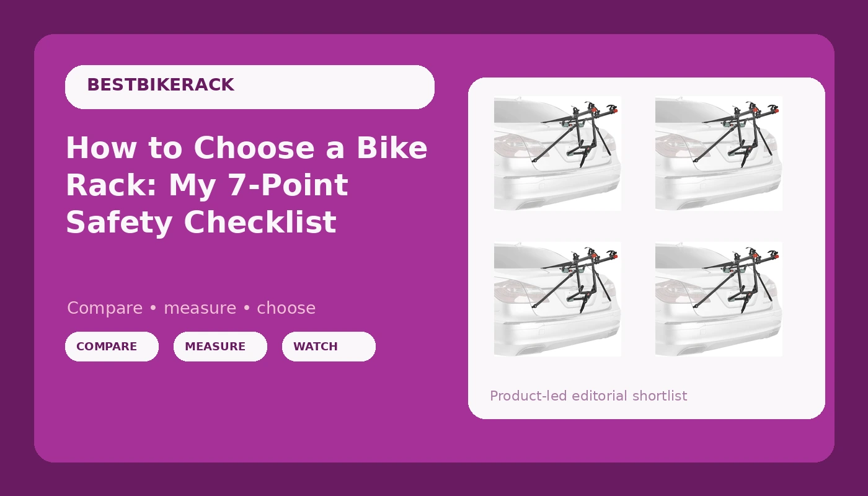The height and width of the screenshot is (496, 868).
Task: Select the MEASURE tag pill
Action: (220, 347)
